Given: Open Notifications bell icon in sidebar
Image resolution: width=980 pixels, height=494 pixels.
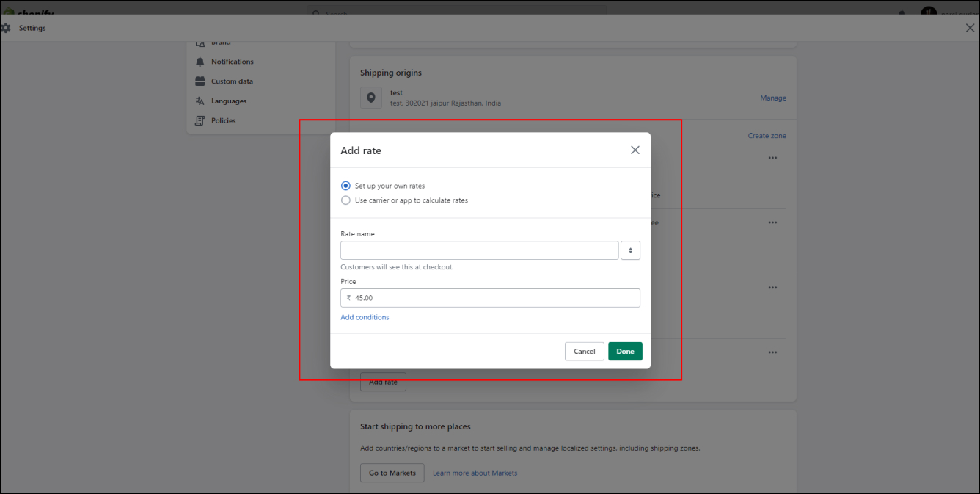Looking at the screenshot, I should pos(200,62).
